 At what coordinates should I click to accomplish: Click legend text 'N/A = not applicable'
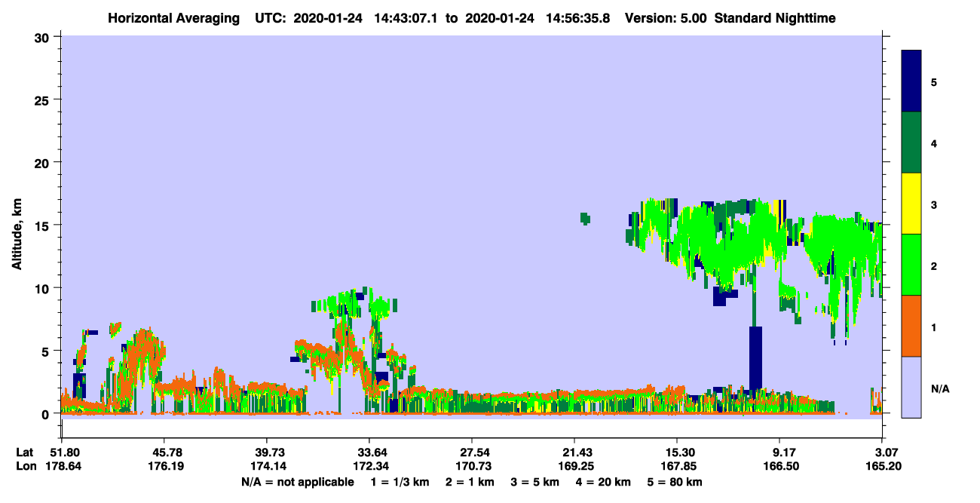pos(297,482)
